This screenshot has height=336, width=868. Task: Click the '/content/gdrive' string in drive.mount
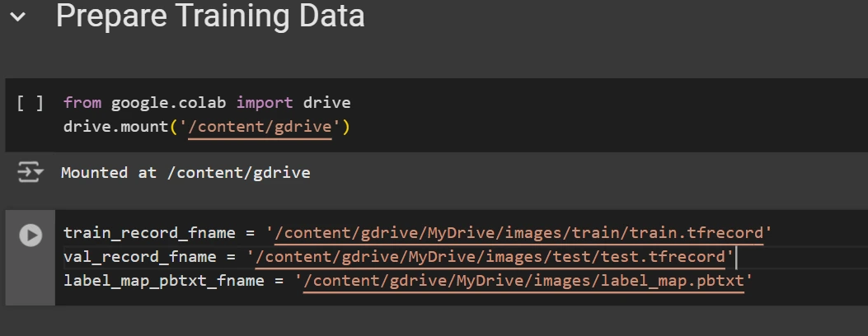point(260,127)
